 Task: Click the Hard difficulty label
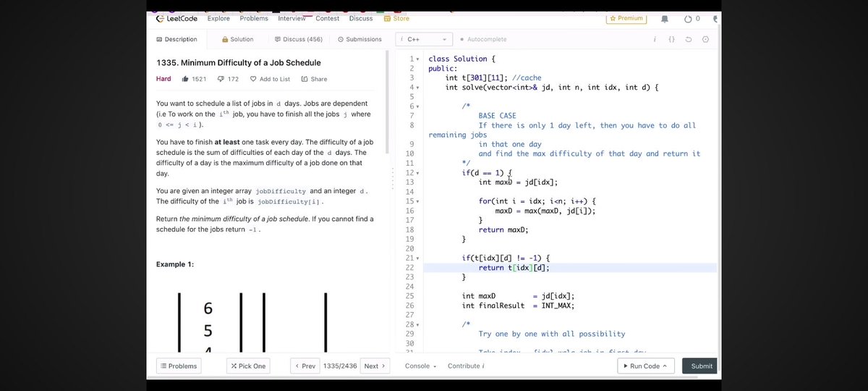click(163, 79)
